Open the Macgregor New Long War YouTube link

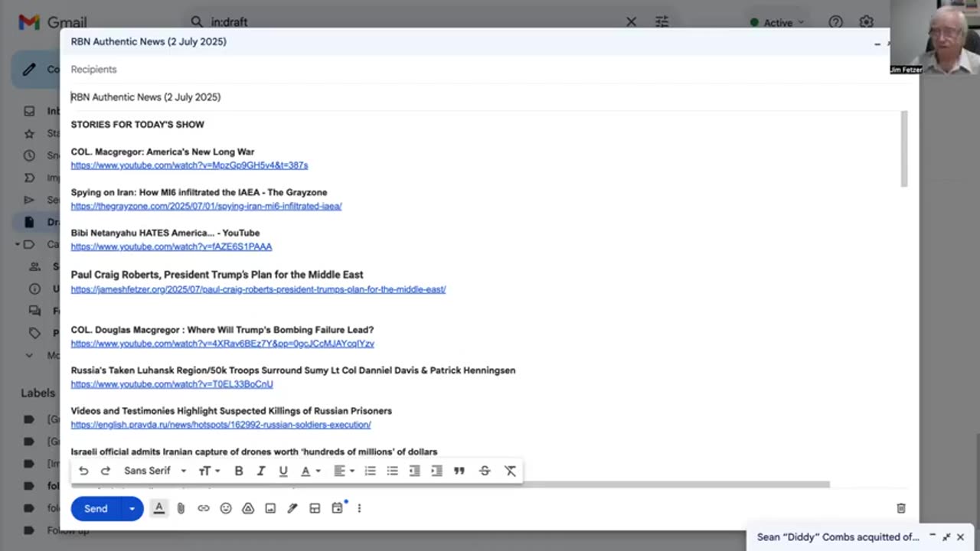click(x=189, y=165)
